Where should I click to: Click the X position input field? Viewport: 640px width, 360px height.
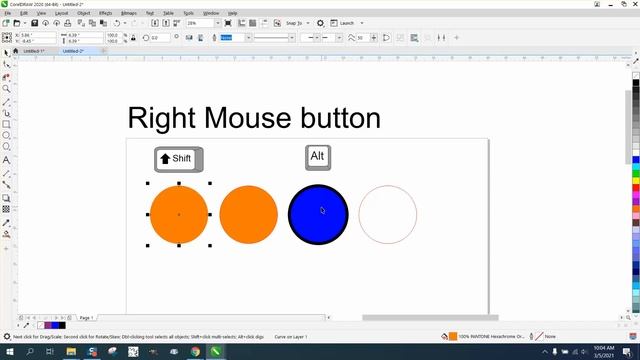point(38,35)
